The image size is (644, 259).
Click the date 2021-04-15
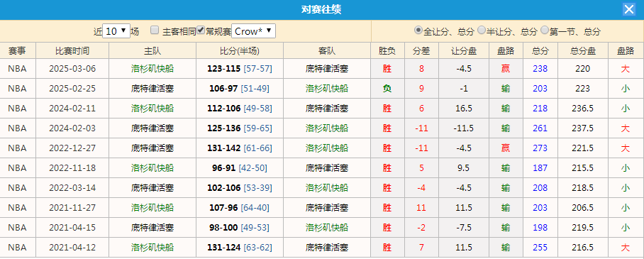(72, 227)
